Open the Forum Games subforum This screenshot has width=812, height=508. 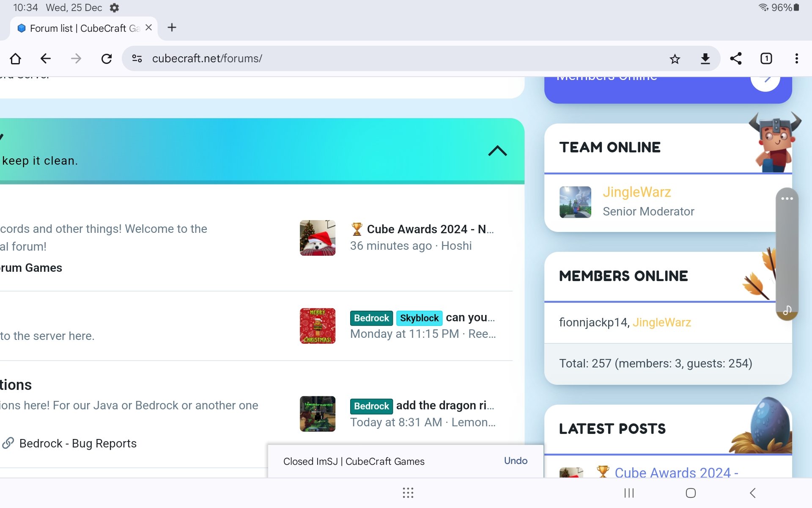tap(31, 268)
